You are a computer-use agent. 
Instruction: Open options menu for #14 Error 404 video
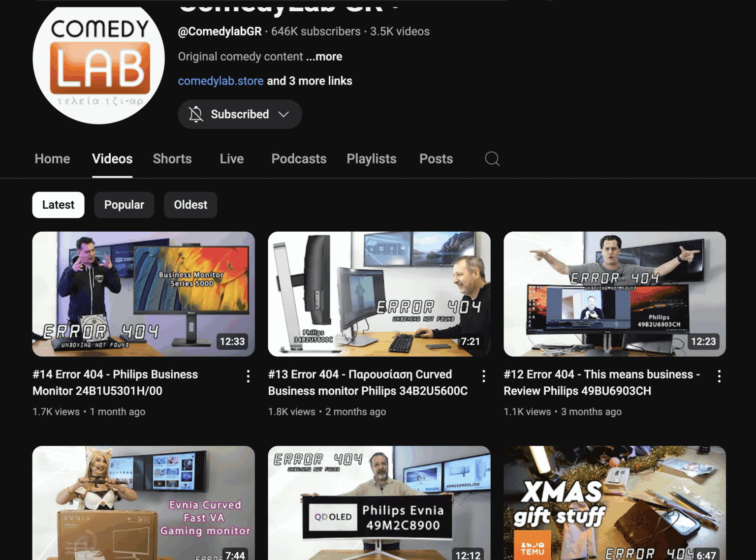tap(248, 376)
